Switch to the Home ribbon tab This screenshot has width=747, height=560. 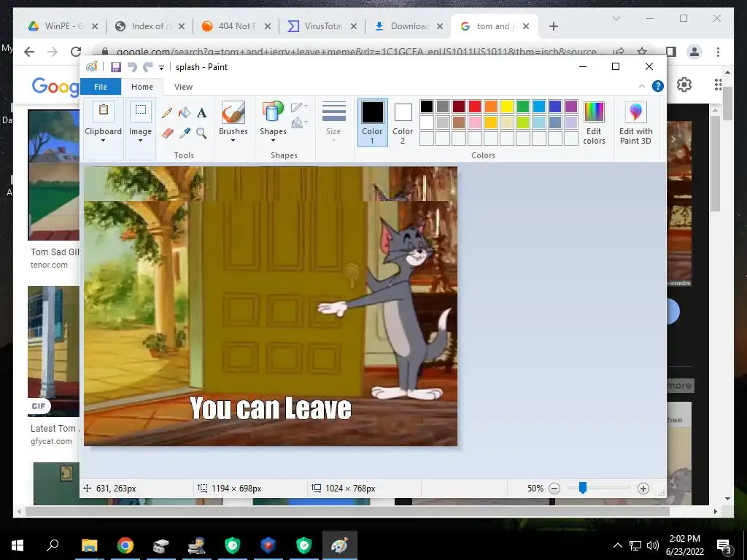[x=142, y=87]
